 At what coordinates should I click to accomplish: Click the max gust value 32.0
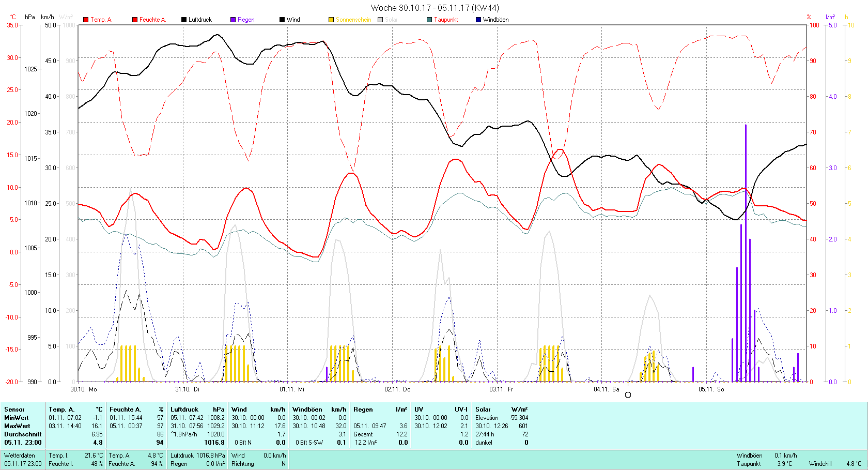pos(341,426)
